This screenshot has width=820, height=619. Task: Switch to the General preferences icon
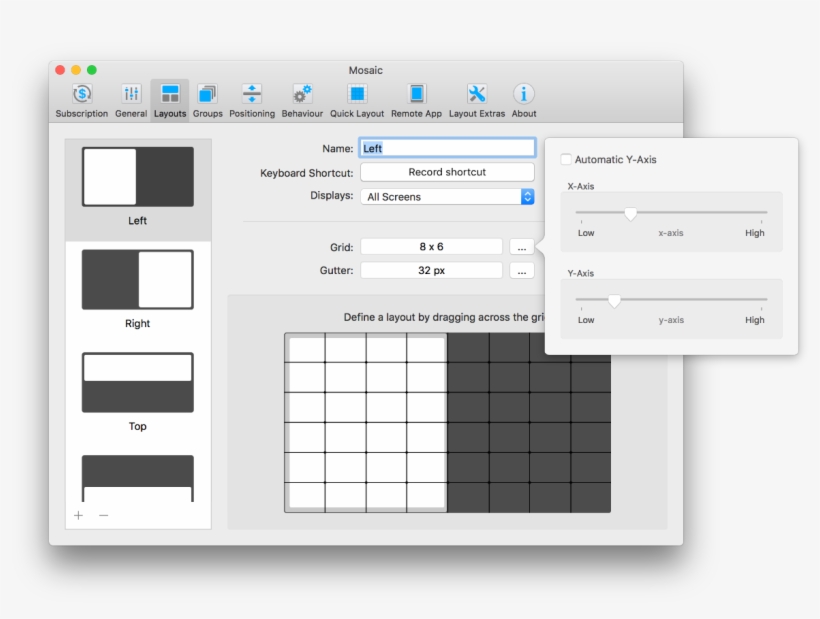tap(131, 95)
